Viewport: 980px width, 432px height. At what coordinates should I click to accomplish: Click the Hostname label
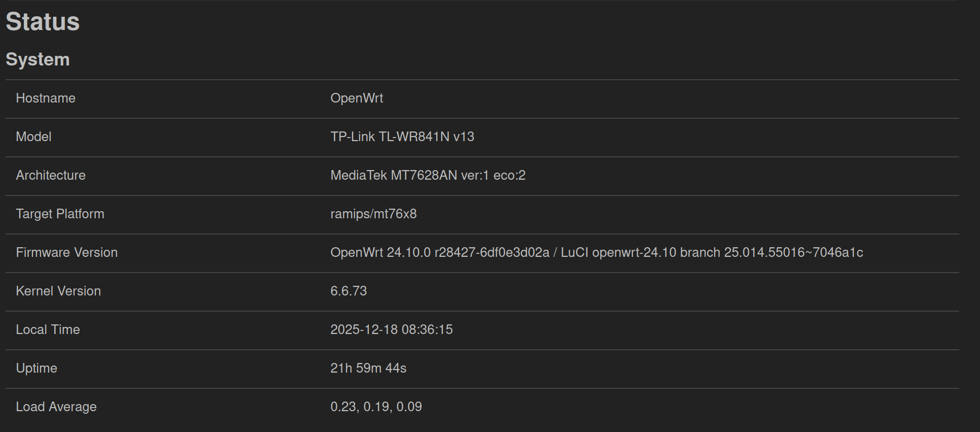pos(46,98)
